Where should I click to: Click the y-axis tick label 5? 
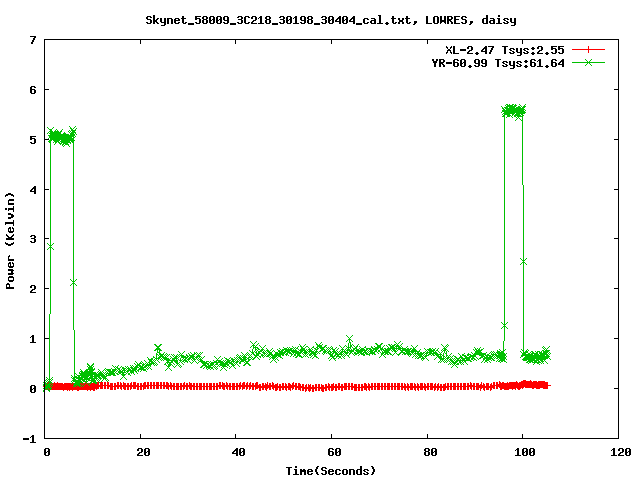(x=33, y=140)
